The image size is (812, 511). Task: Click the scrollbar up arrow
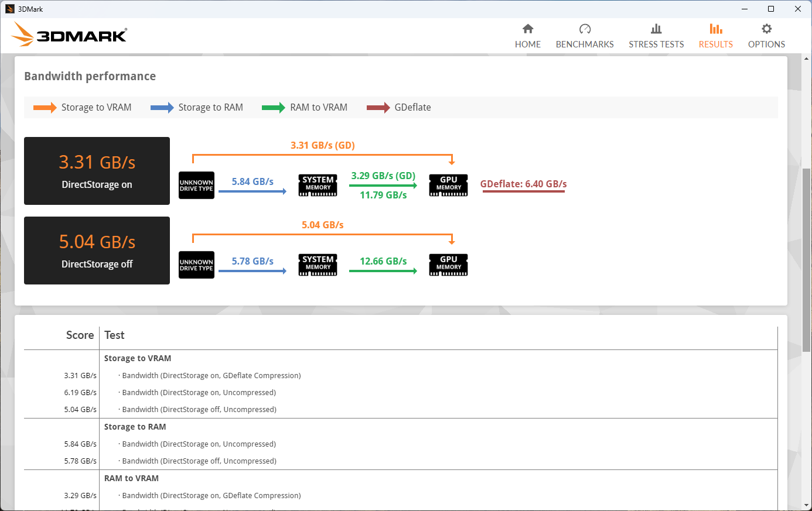pos(807,59)
